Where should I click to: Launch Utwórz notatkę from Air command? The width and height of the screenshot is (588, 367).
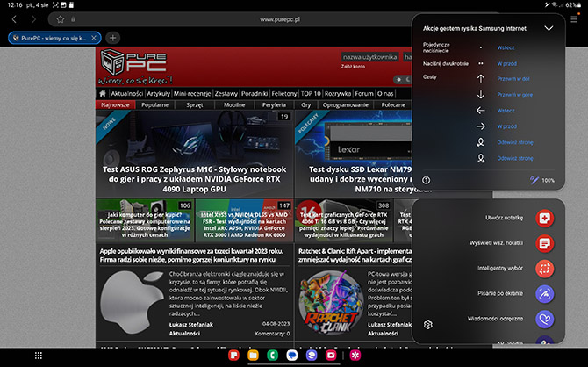click(544, 218)
